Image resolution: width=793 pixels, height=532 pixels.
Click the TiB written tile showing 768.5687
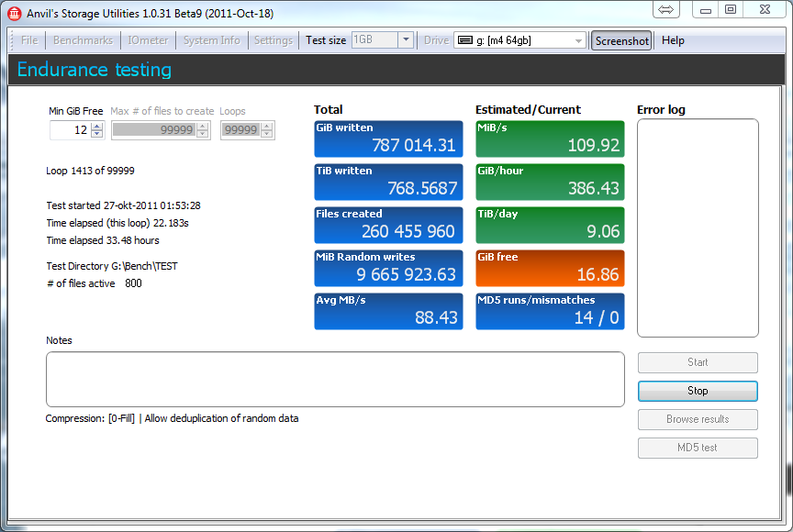(x=388, y=182)
